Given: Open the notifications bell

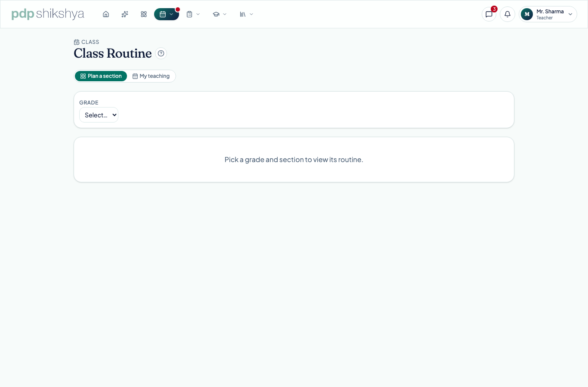Looking at the screenshot, I should pos(508,14).
